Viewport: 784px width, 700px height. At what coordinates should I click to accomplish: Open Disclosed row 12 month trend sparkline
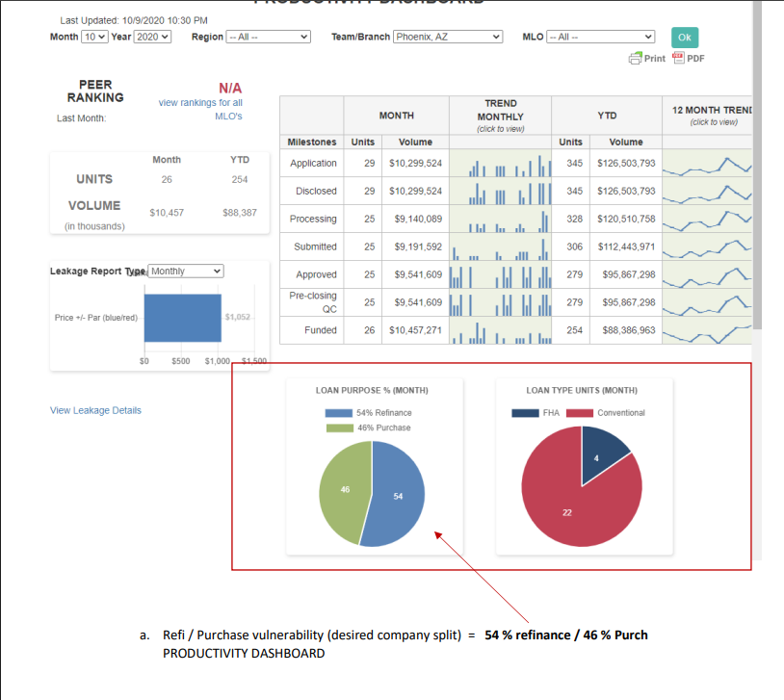click(x=707, y=191)
